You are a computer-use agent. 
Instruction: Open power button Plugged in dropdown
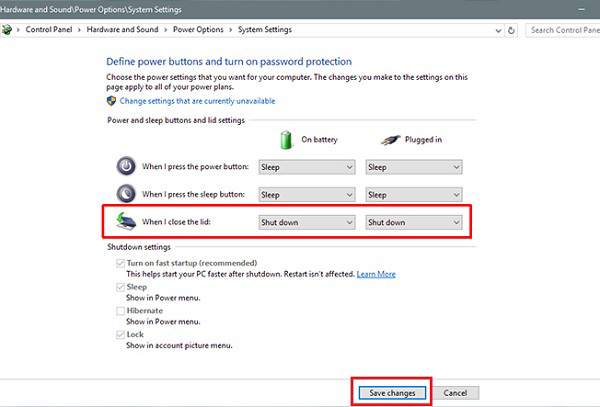pyautogui.click(x=414, y=167)
